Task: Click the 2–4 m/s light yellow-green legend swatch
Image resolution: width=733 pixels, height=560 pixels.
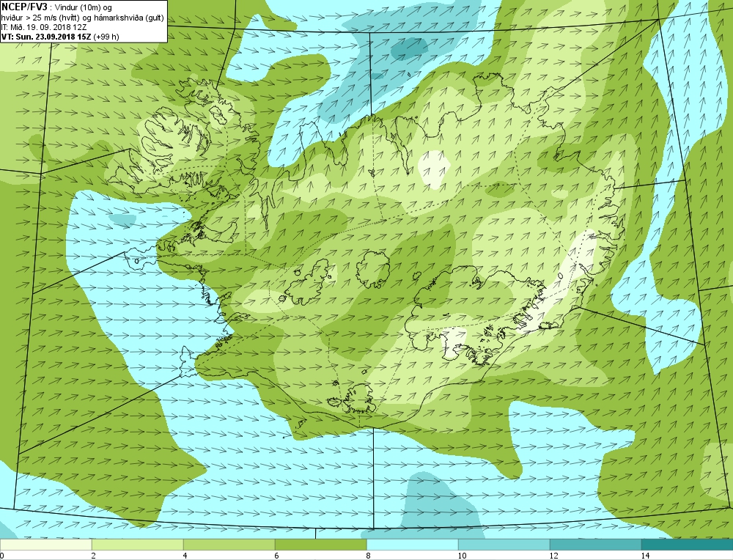Action: point(138,545)
